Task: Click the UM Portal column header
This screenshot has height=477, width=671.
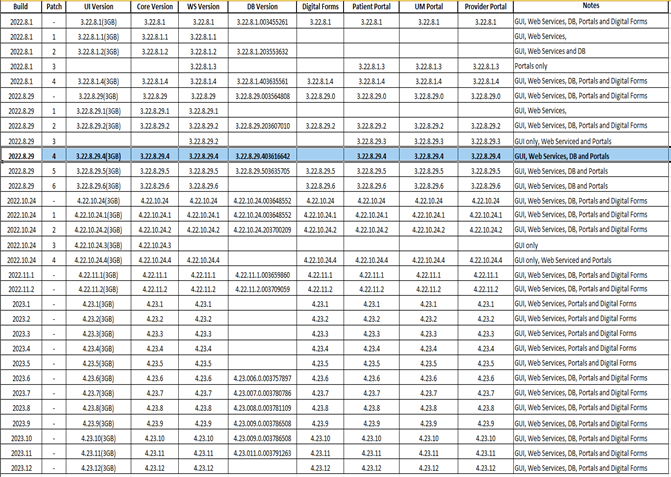Action: (429, 6)
